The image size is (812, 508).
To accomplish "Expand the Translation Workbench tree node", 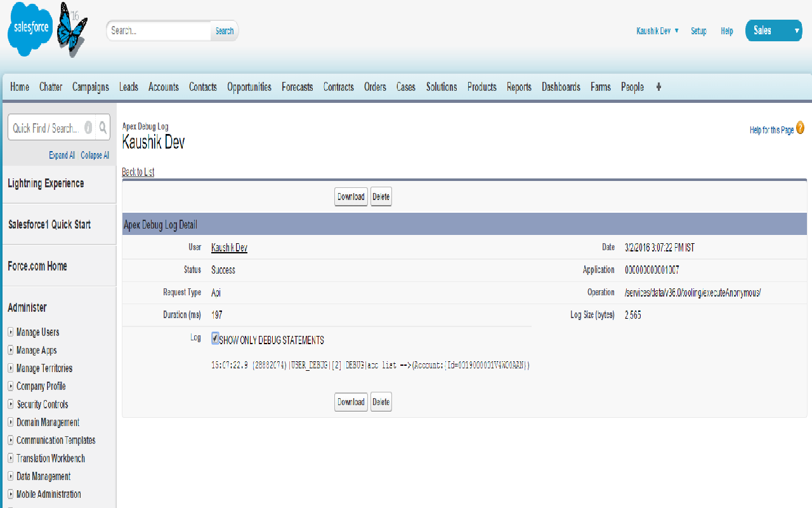I will point(11,458).
